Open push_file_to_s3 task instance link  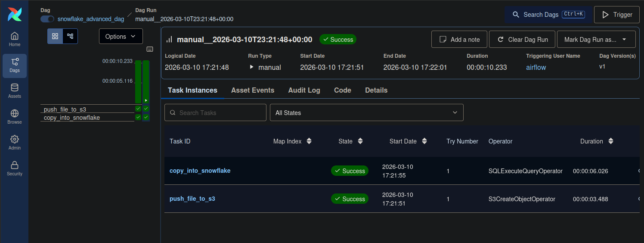pyautogui.click(x=192, y=199)
